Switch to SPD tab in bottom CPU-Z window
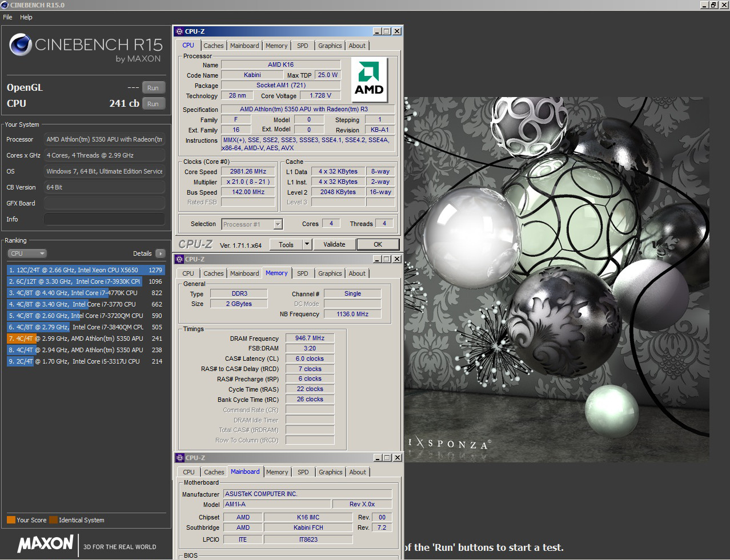730x560 pixels. (303, 472)
